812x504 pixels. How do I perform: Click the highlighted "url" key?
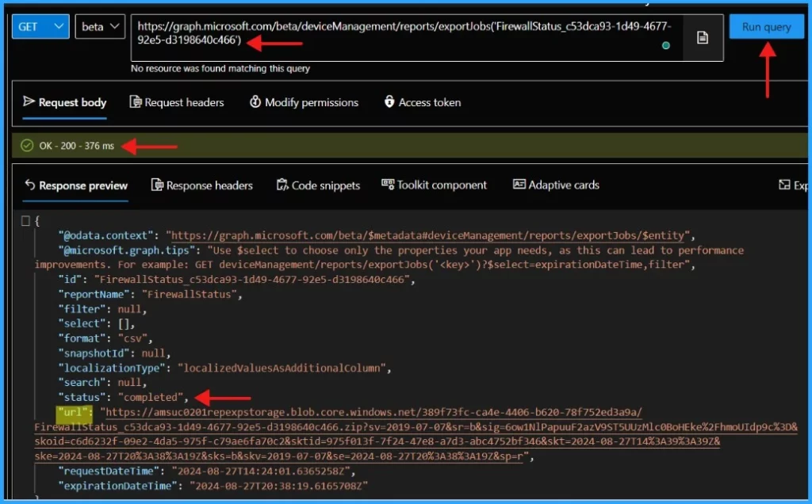[73, 412]
